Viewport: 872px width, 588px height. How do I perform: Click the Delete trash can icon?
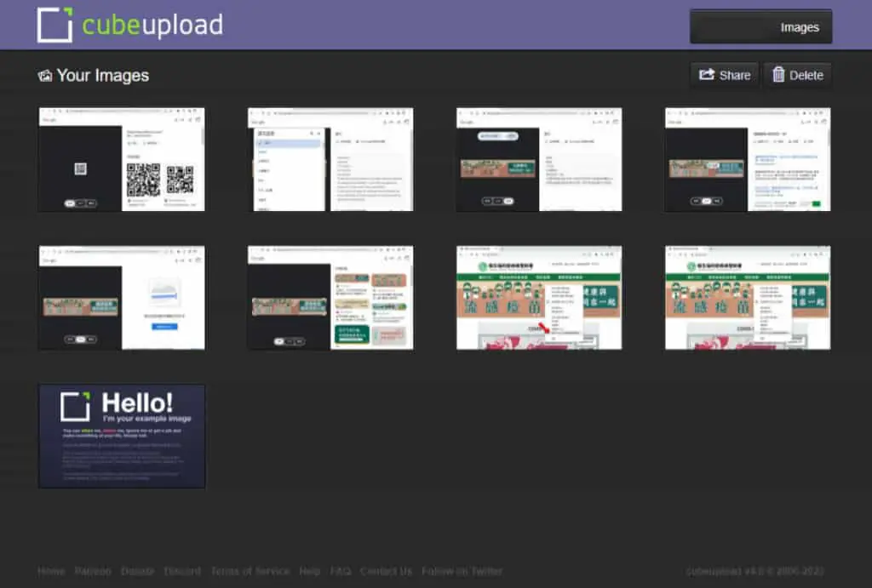pyautogui.click(x=778, y=75)
